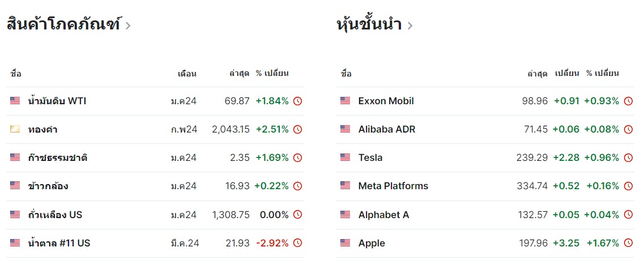The image size is (644, 264).
Task: Select the ถั่วเหลือง US commodity
Action: click(x=55, y=215)
